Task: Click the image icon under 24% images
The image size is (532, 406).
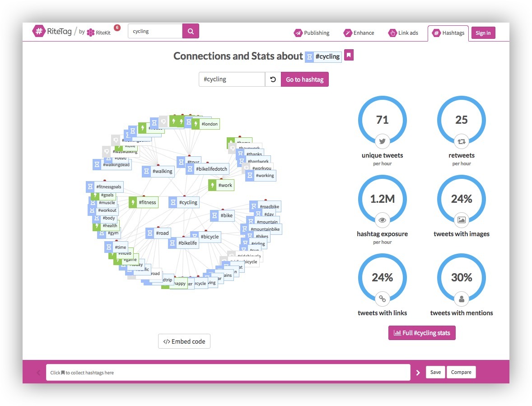Action: click(462, 220)
